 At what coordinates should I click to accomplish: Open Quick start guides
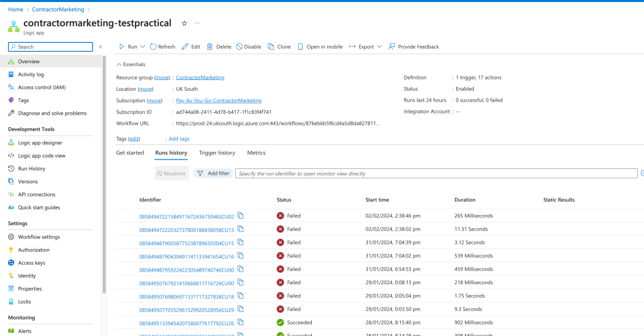tap(38, 207)
